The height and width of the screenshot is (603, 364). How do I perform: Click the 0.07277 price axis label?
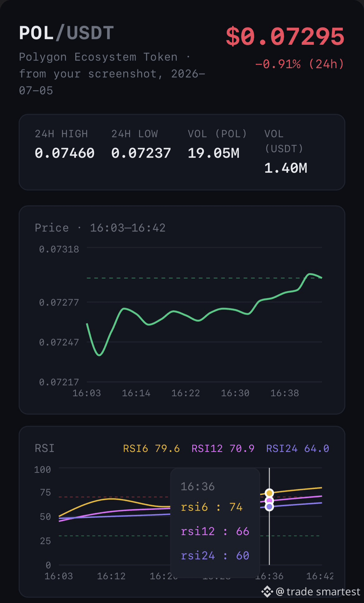(59, 303)
